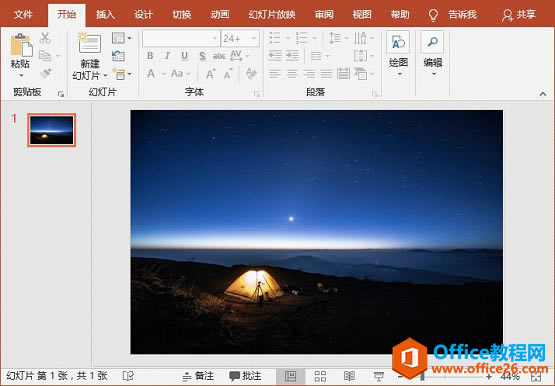Select slide 1 thumbnail in panel
The height and width of the screenshot is (386, 555).
coord(52,130)
